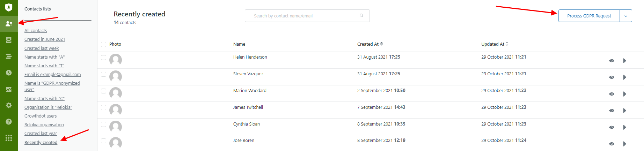This screenshot has width=644, height=151.
Task: Open the Growthdot users contact list
Action: point(41,116)
